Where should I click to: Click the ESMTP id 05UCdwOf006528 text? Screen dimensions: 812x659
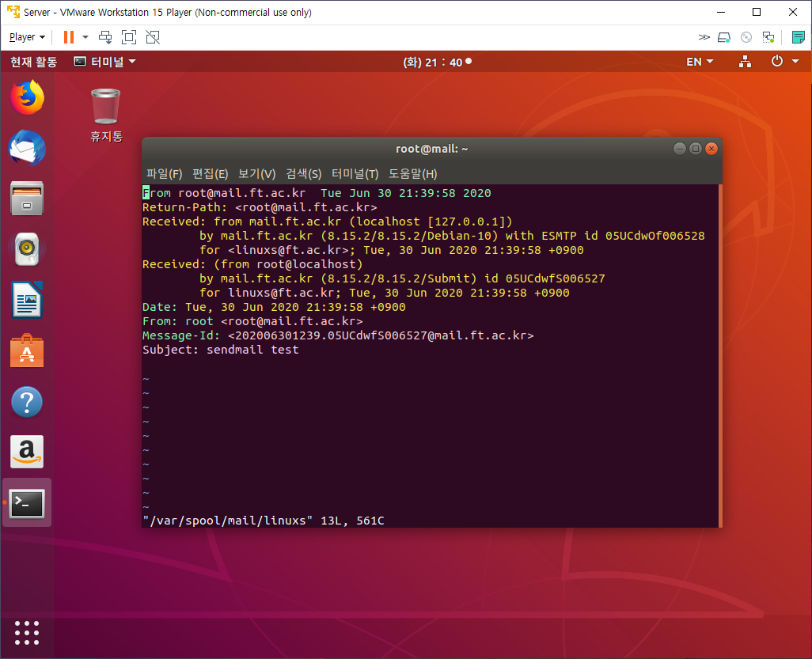click(x=623, y=236)
